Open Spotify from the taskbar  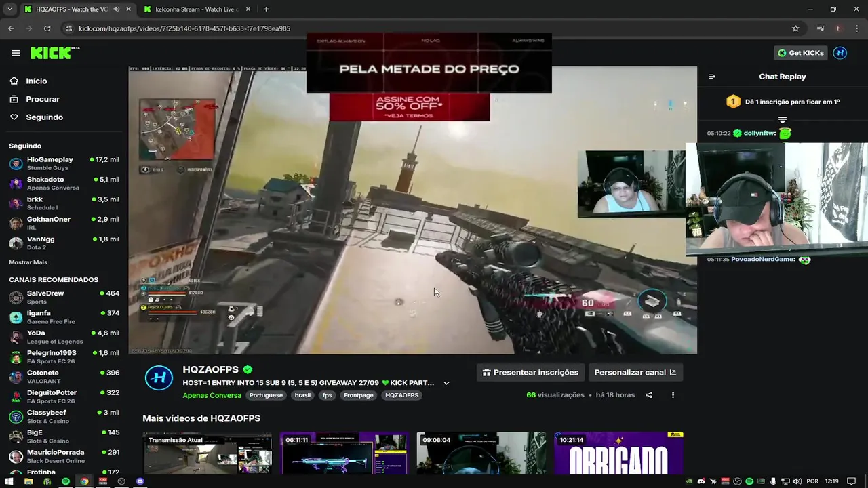[66, 481]
